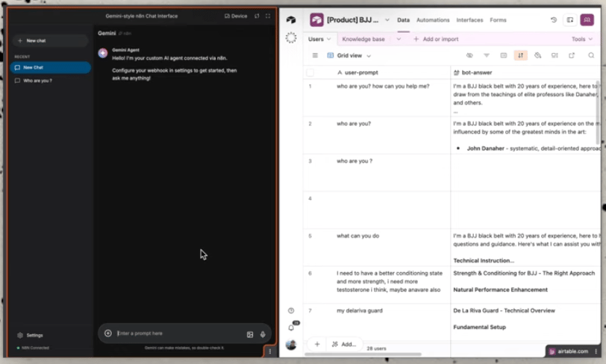Open the color records icon

pos(537,55)
